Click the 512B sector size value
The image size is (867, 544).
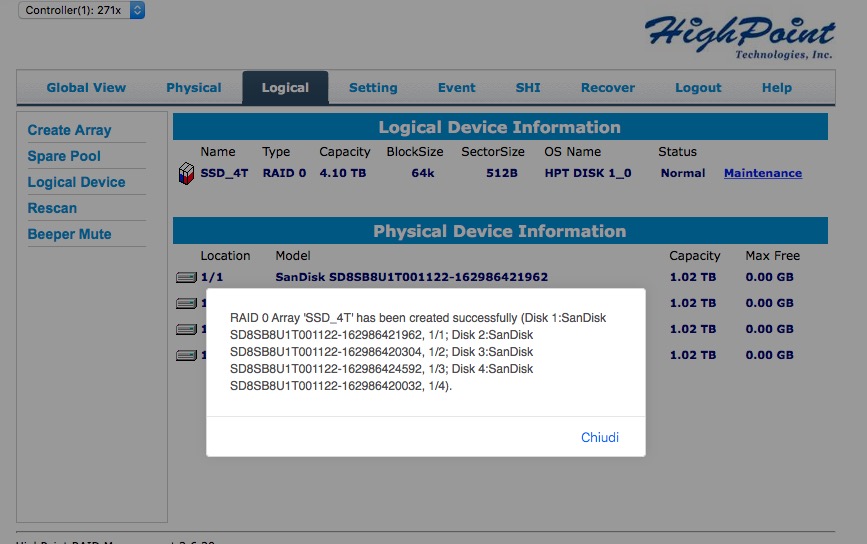502,173
